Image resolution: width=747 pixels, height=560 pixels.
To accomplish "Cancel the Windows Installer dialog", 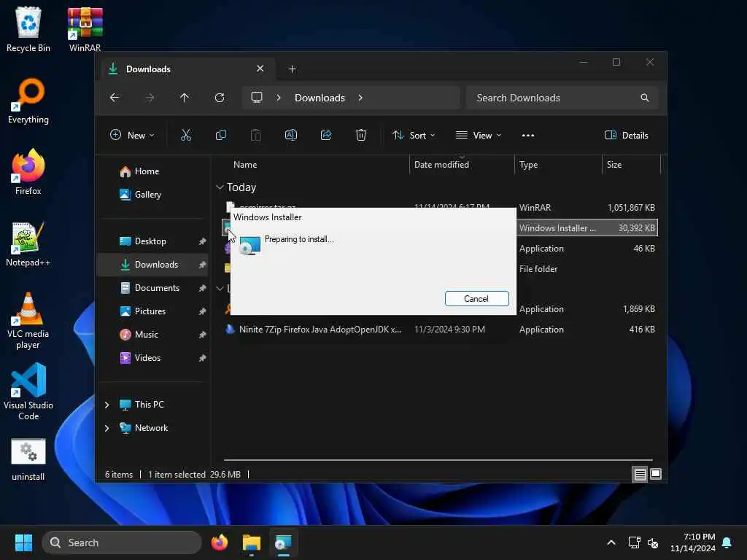I will click(x=476, y=298).
